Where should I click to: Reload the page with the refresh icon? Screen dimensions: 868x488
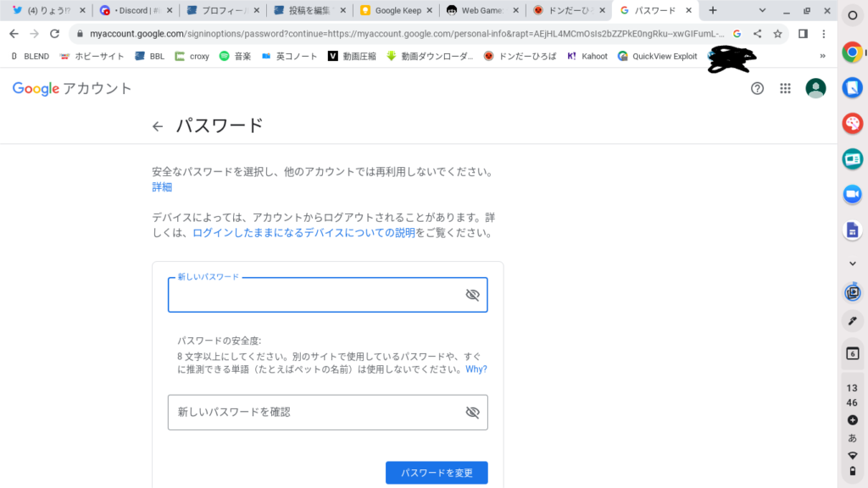[55, 34]
